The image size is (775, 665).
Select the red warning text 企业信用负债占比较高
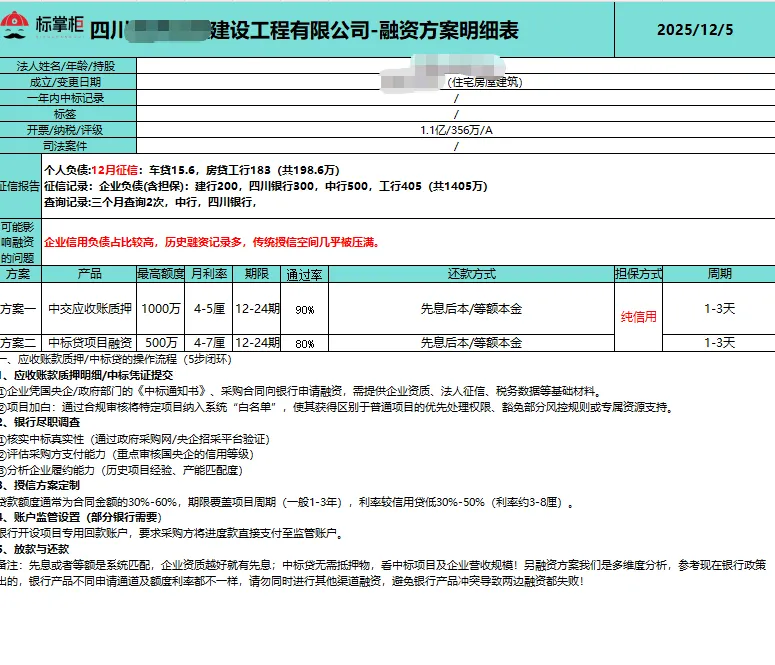pyautogui.click(x=212, y=242)
